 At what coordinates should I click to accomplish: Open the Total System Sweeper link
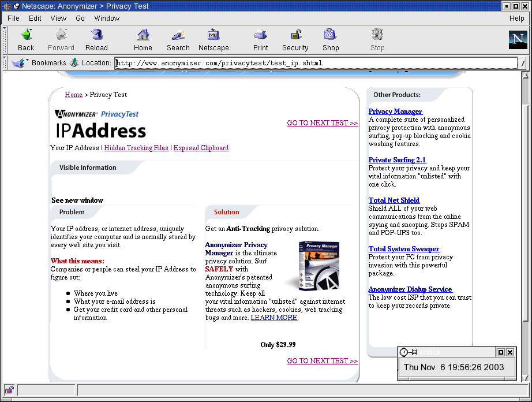[x=404, y=249]
